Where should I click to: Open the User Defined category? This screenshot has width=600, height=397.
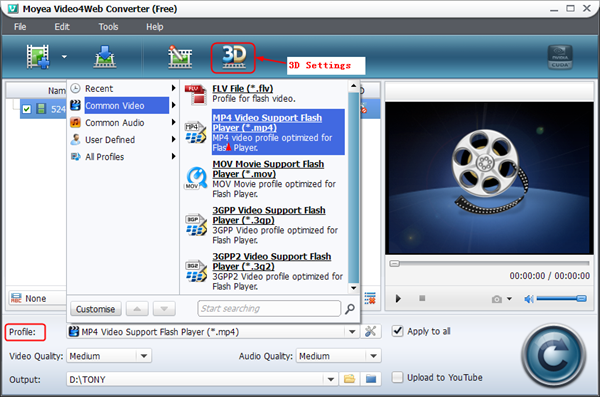122,140
